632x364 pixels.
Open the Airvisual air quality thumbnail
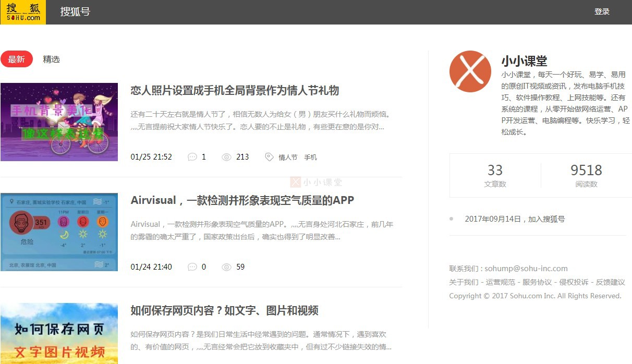tap(59, 232)
